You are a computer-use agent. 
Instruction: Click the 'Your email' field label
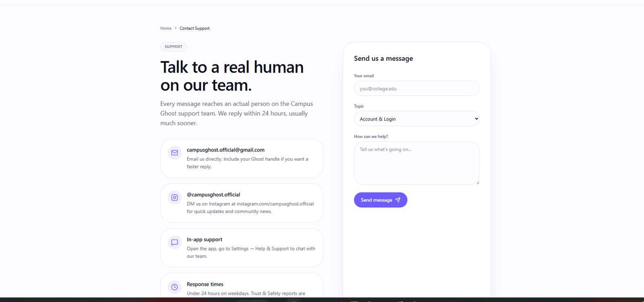(x=364, y=76)
